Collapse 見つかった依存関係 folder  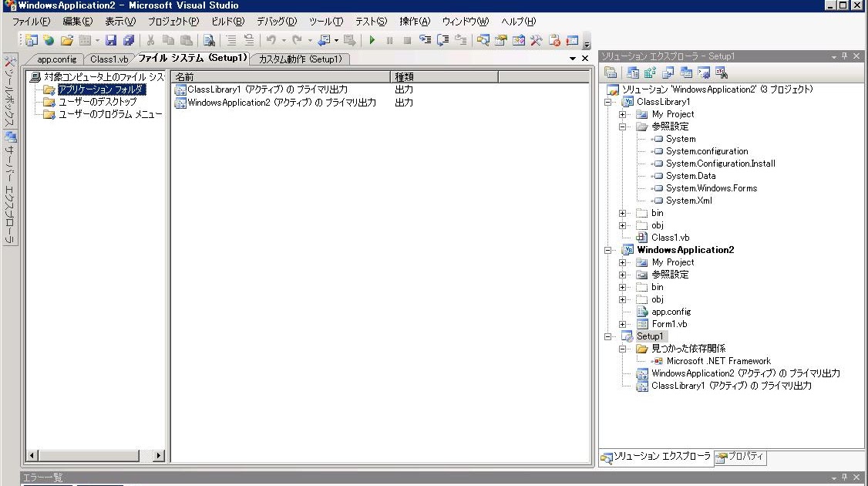[622, 349]
